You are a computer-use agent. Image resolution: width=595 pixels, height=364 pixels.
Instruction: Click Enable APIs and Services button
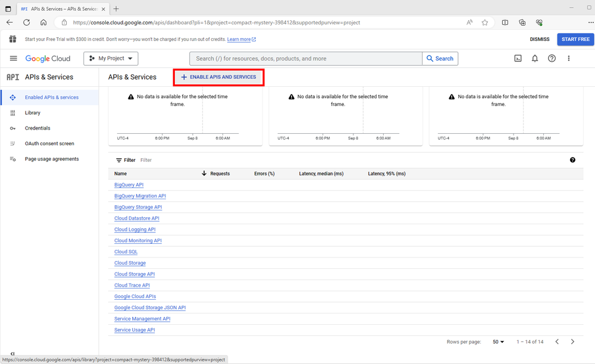click(218, 77)
